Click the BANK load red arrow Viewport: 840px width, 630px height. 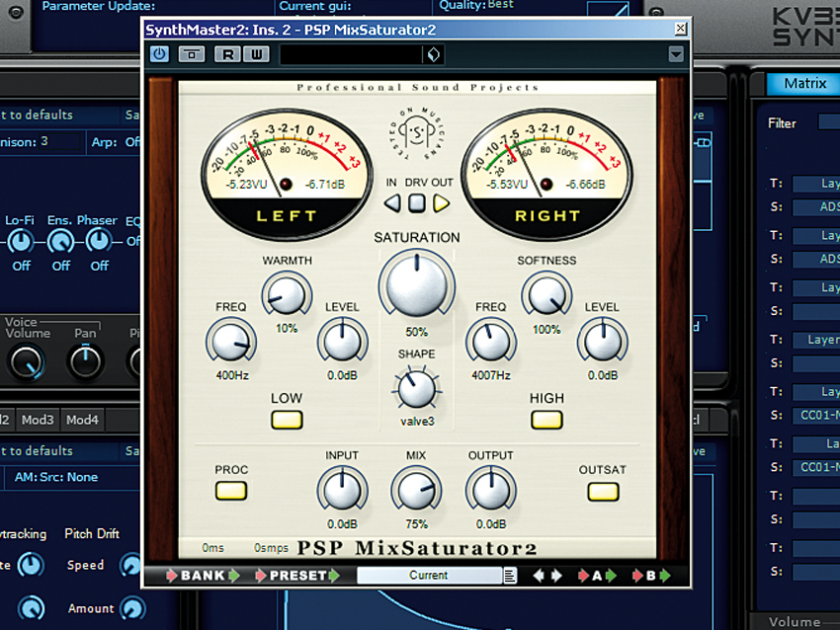coord(171,576)
